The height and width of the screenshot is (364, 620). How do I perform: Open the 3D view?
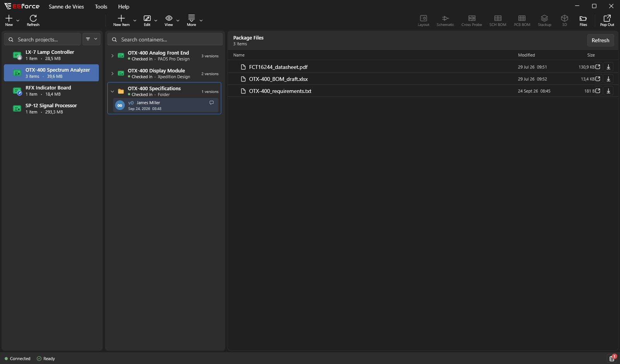coord(565,21)
